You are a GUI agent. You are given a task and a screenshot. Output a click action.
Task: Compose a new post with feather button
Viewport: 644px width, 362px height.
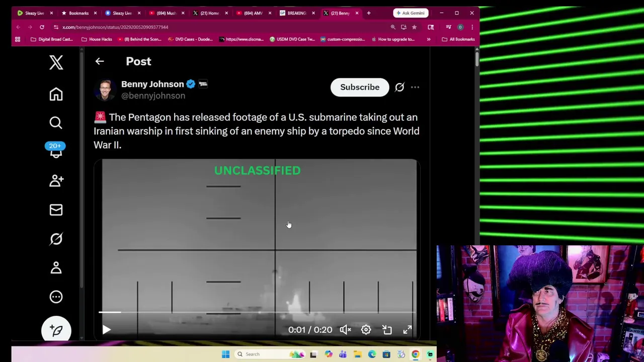coord(56,330)
